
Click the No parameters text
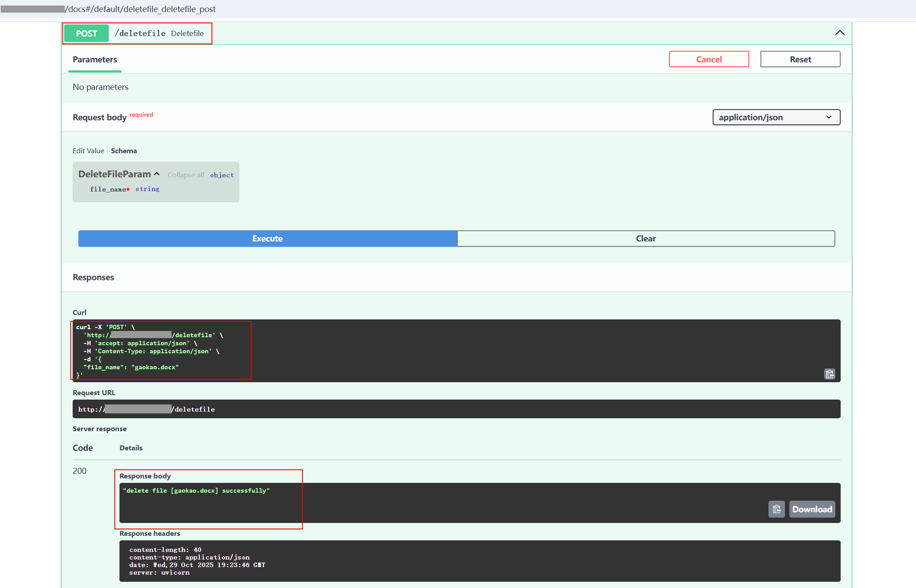click(100, 87)
